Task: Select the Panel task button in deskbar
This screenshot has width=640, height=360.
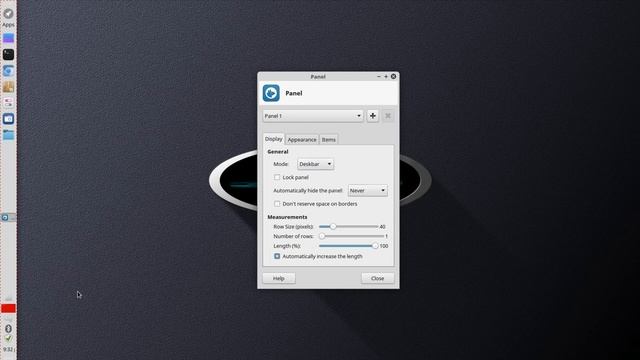Action: coord(8,218)
